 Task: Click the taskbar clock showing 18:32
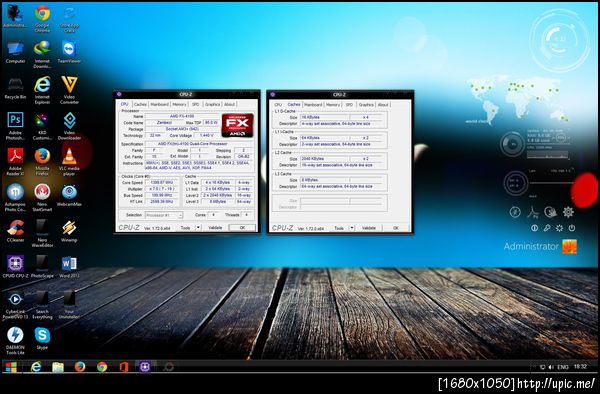click(580, 366)
